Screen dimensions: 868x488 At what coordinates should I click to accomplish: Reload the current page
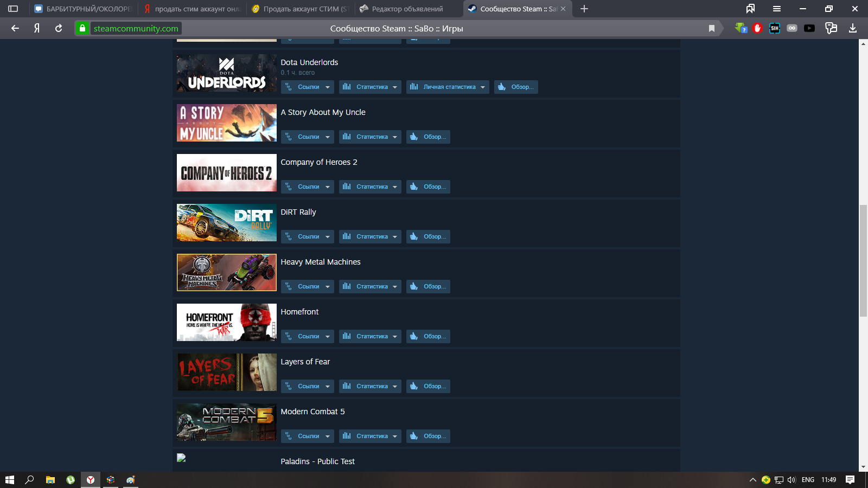(x=59, y=28)
